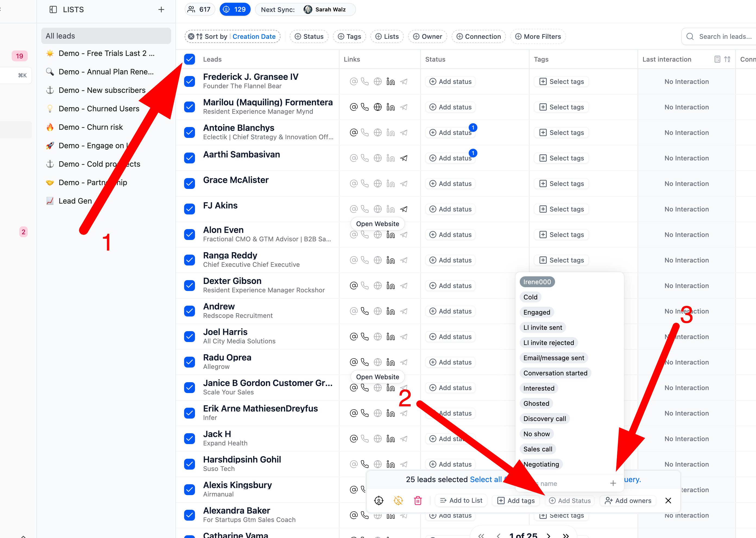Click Add owners bulk button
The height and width of the screenshot is (538, 756).
(628, 501)
